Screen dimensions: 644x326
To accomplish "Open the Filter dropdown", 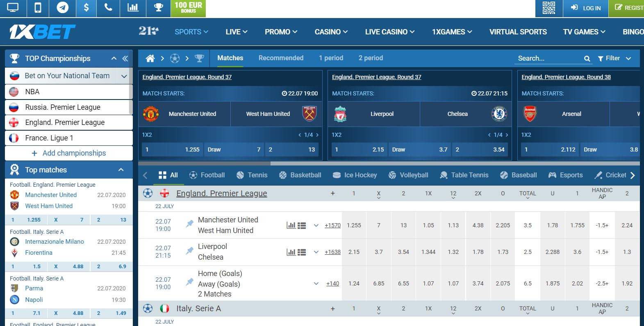I will pos(614,58).
